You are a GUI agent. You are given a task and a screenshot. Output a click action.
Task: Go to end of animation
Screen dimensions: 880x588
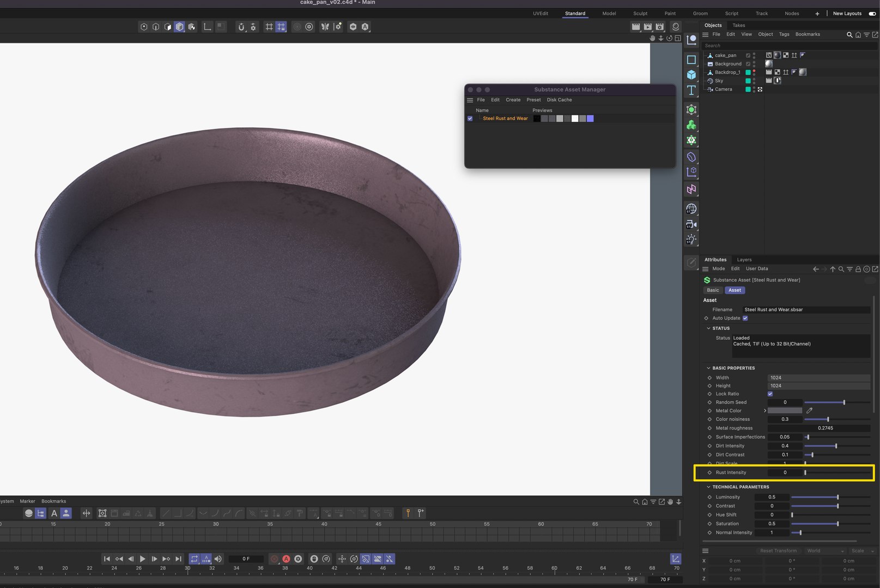(x=178, y=559)
